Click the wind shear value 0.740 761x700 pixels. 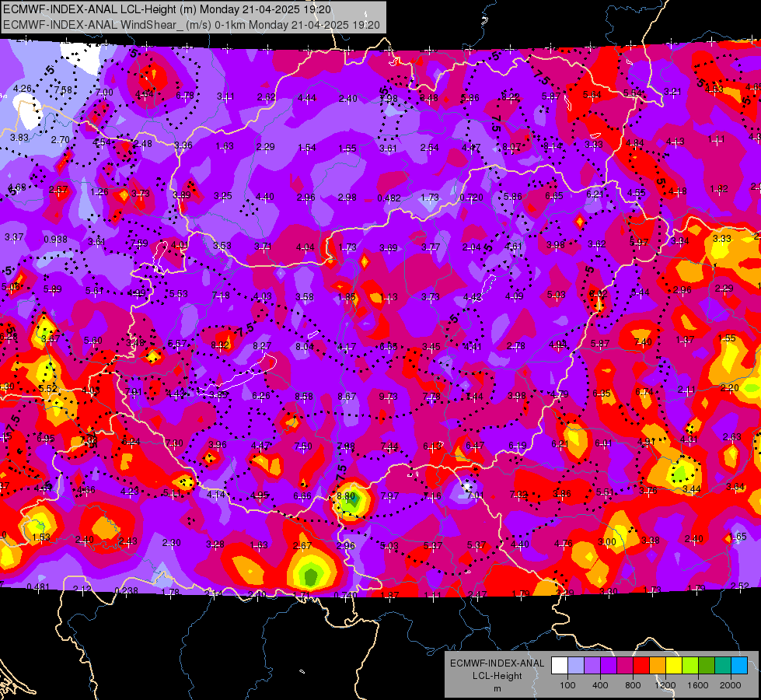(346, 595)
